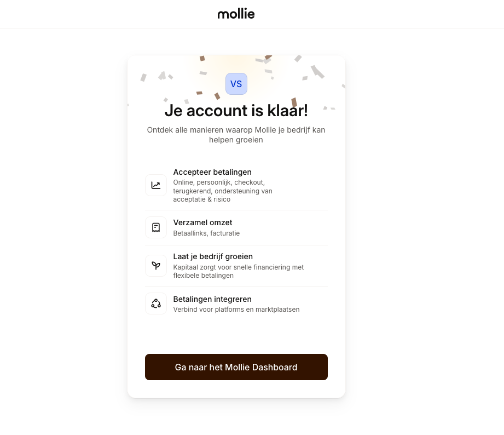This screenshot has width=504, height=435.
Task: Click the 'Je account is klaar!' heading
Action: (236, 111)
